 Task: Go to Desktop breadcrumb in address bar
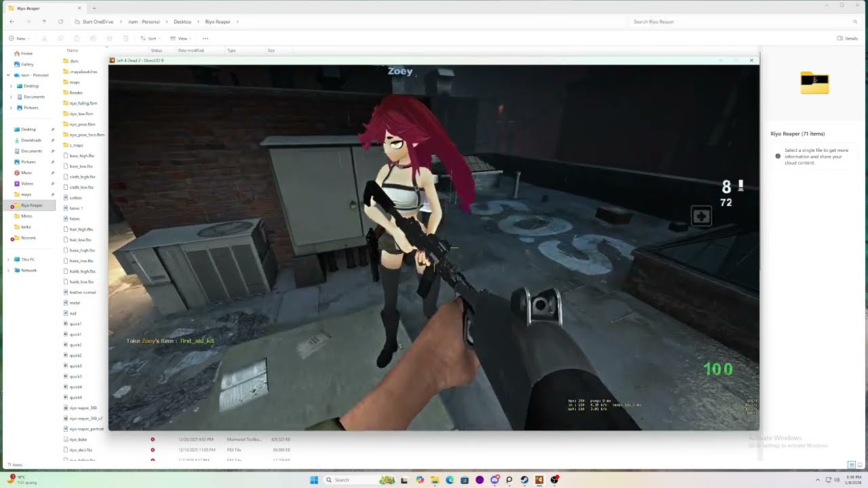pyautogui.click(x=182, y=22)
